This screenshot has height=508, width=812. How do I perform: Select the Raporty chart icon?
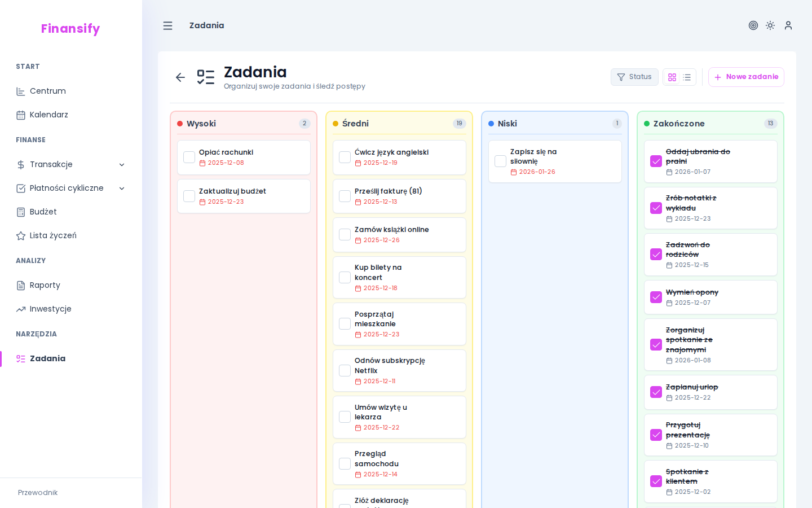coord(20,285)
